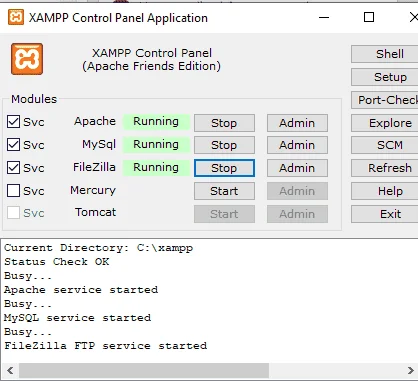Maximize the XAMPP window
Screen dimensions: 418x381
coord(369,17)
